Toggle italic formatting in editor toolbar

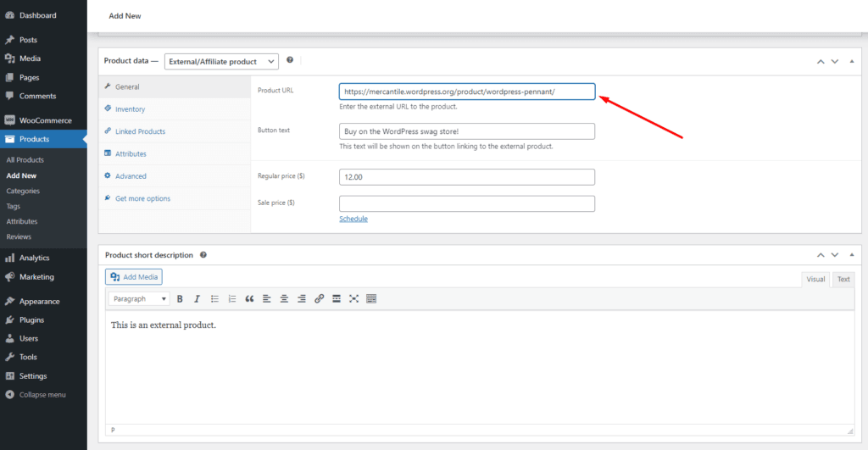pyautogui.click(x=197, y=299)
